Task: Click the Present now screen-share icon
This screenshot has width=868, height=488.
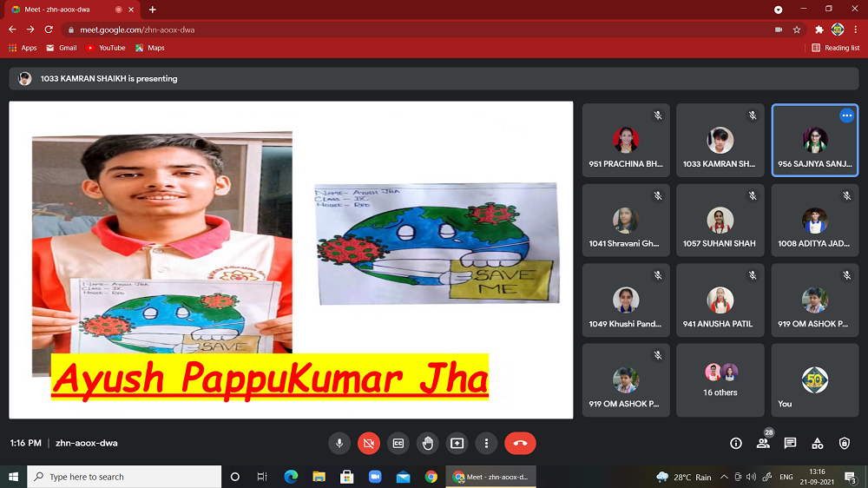Action: click(x=457, y=443)
